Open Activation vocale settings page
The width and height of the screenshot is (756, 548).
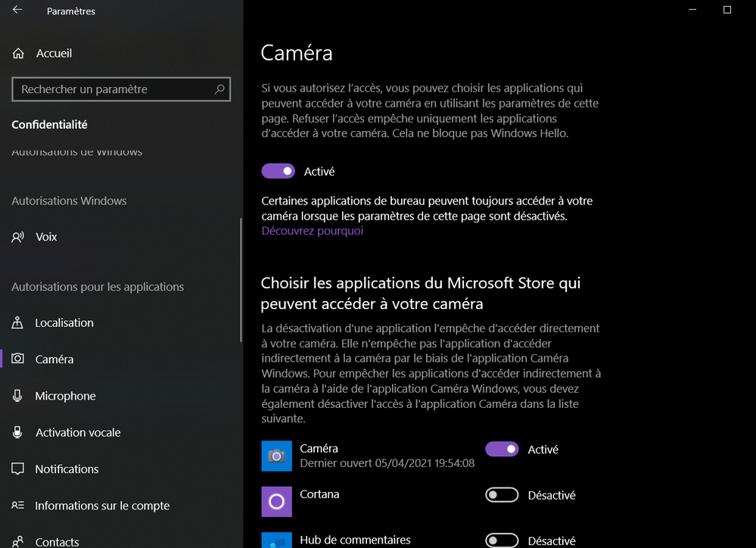point(78,433)
